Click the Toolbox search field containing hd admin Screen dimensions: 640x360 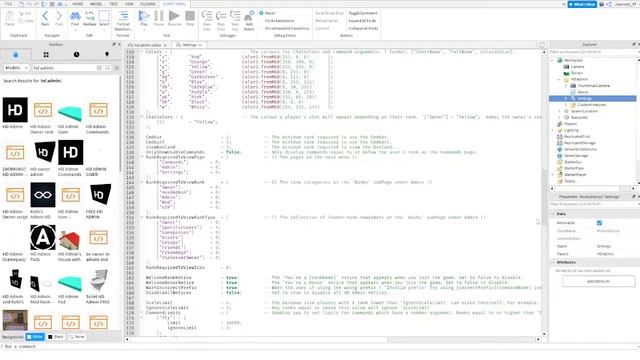click(x=64, y=68)
